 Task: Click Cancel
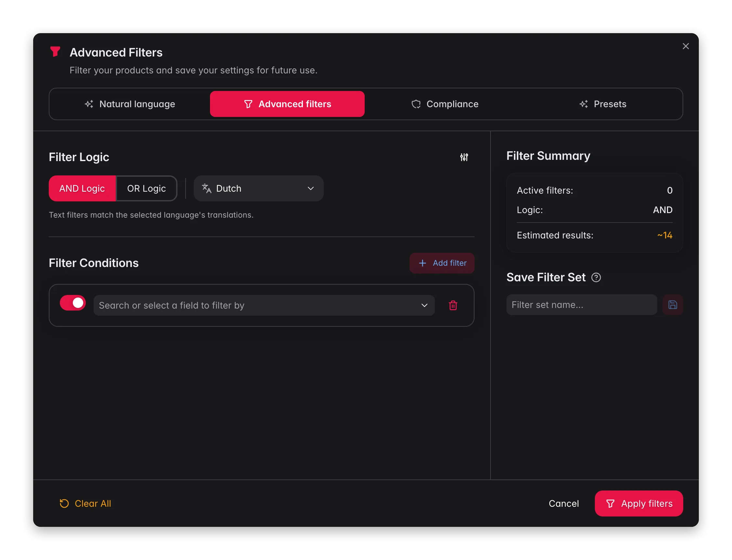tap(564, 503)
